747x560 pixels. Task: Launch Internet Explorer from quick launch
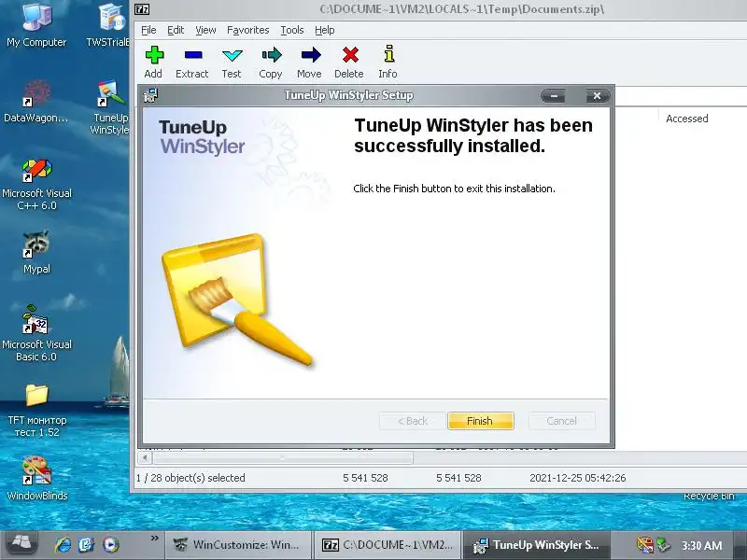click(63, 544)
